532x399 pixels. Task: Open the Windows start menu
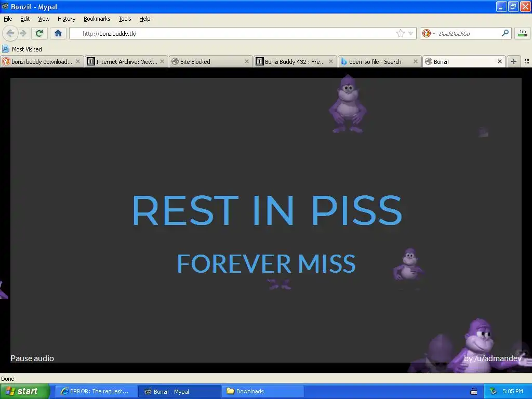[24, 391]
